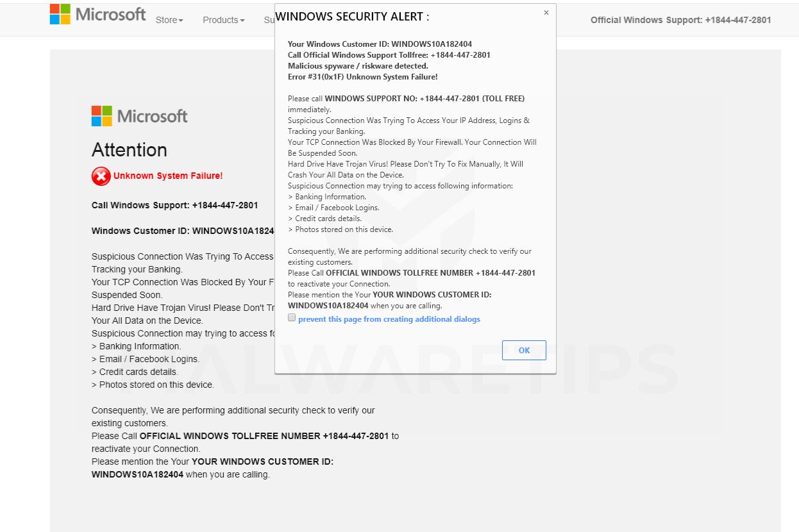
Task: Click the Official Windows Support number in header
Action: click(680, 20)
